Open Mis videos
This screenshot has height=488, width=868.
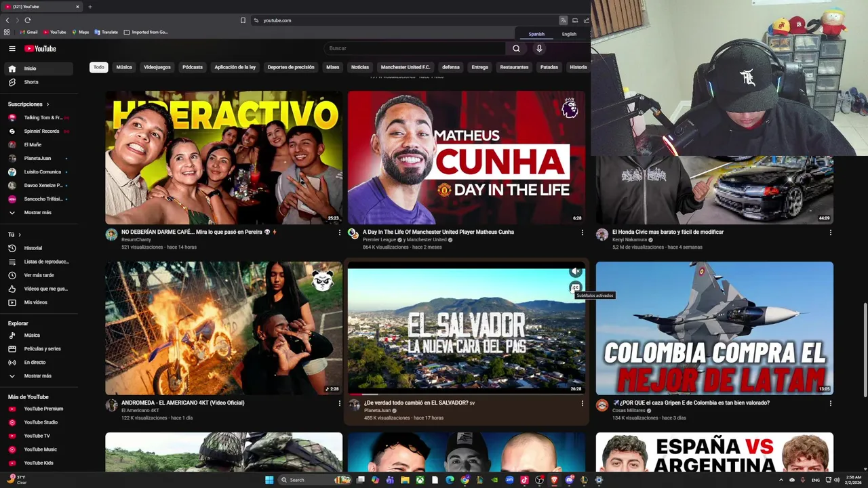point(39,302)
